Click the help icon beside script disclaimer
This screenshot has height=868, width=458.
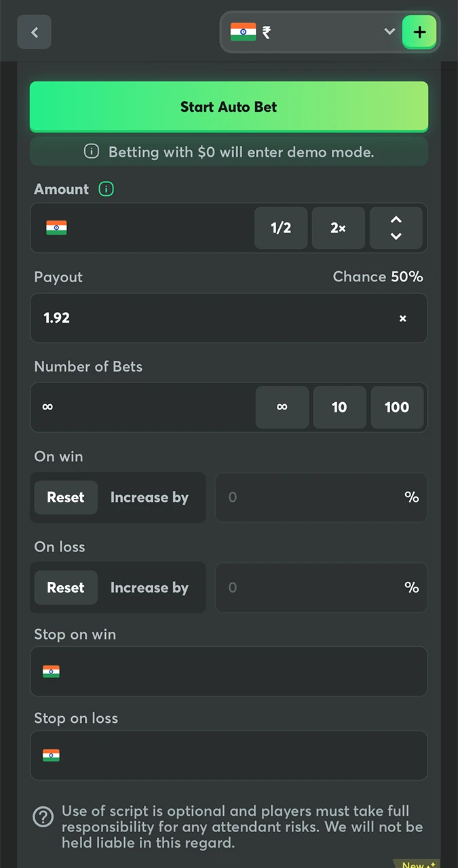point(43,817)
